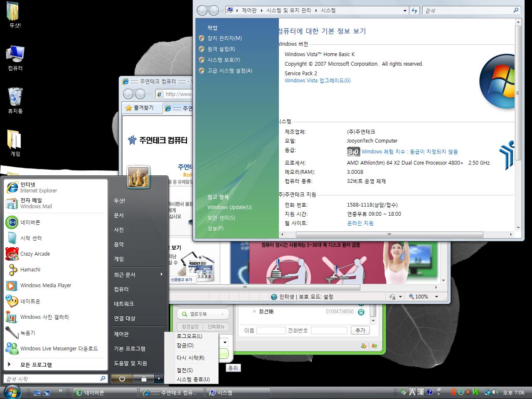Expand the shutdown options arrow in the Start menu
Image resolution: width=532 pixels, height=399 pixels.
(159, 379)
